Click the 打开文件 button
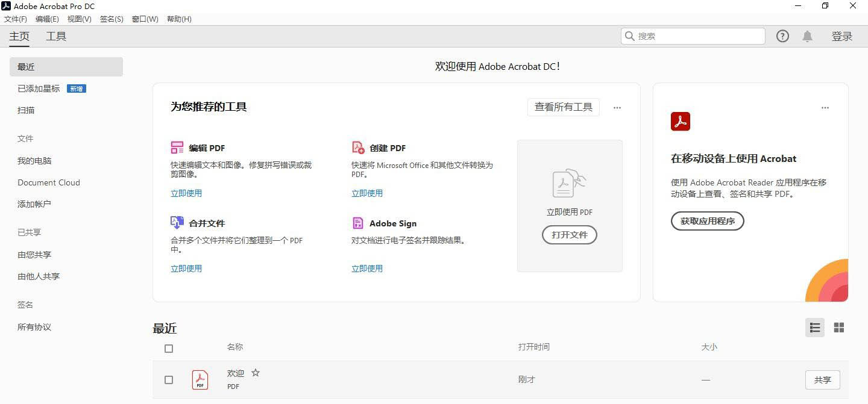Screen dimensions: 868x404 [x=570, y=235]
